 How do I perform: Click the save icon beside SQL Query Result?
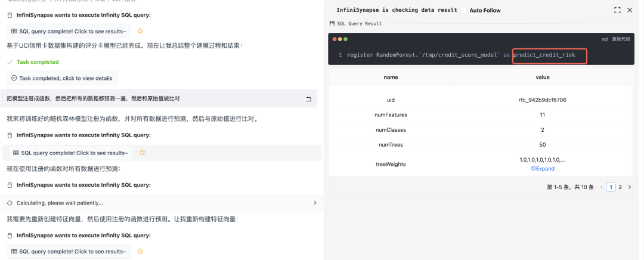pyautogui.click(x=332, y=24)
